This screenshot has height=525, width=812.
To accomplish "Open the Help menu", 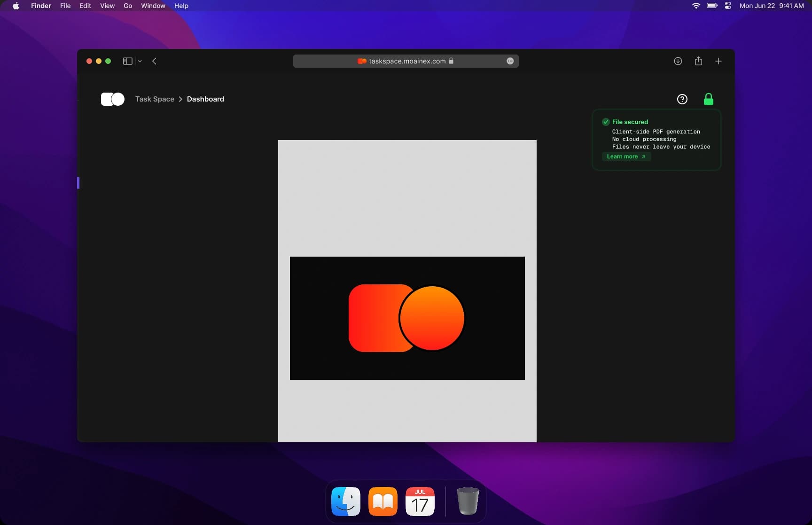I will (x=181, y=6).
